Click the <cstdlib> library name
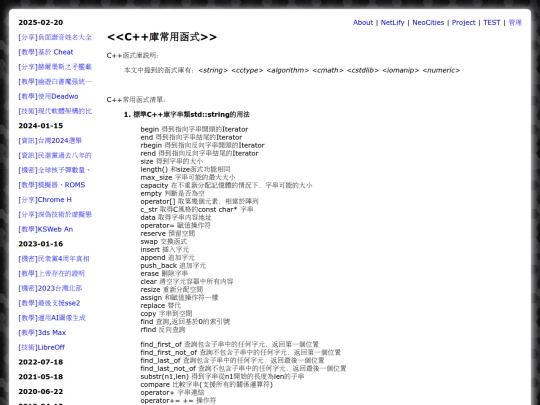Screen dimensions: 540x405 click(x=363, y=71)
